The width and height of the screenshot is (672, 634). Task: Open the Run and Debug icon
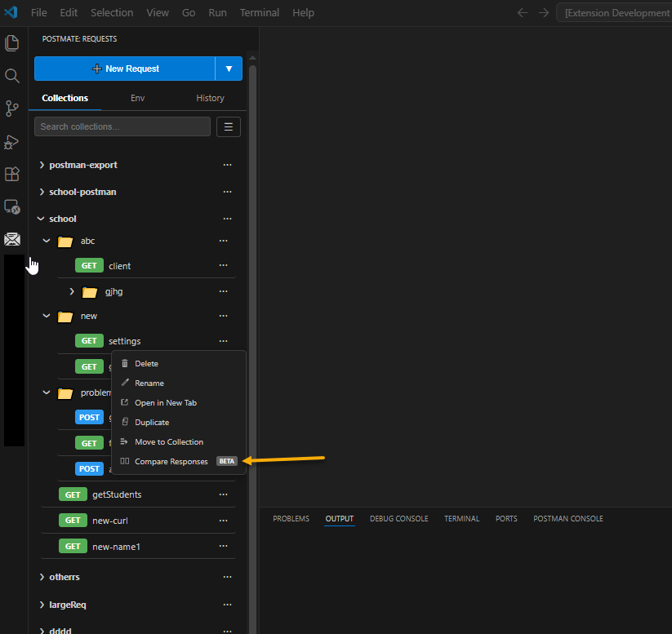pos(12,141)
